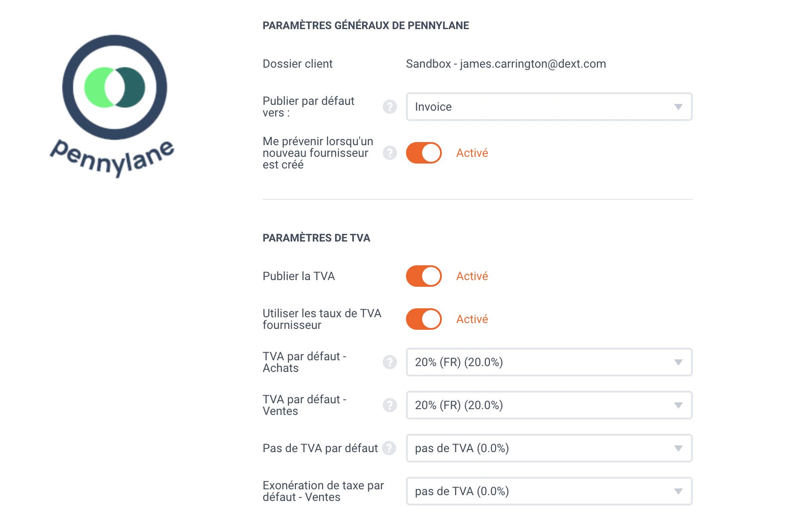Toggle Utiliser les taux de TVA fournisseur
The height and width of the screenshot is (518, 812).
pos(424,319)
